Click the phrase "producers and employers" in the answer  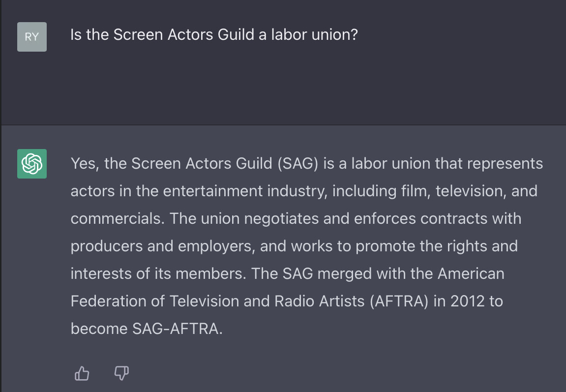pos(163,246)
